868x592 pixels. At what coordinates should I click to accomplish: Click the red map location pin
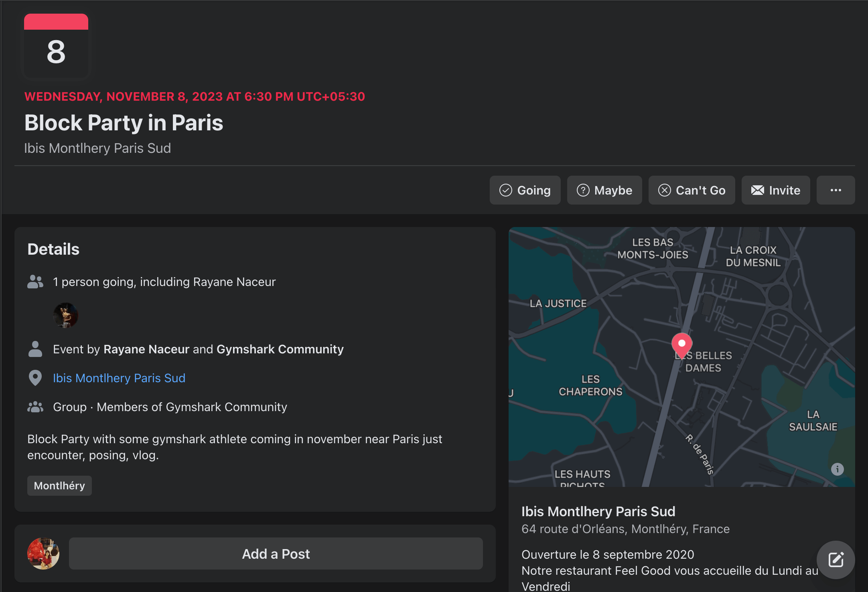coord(681,344)
